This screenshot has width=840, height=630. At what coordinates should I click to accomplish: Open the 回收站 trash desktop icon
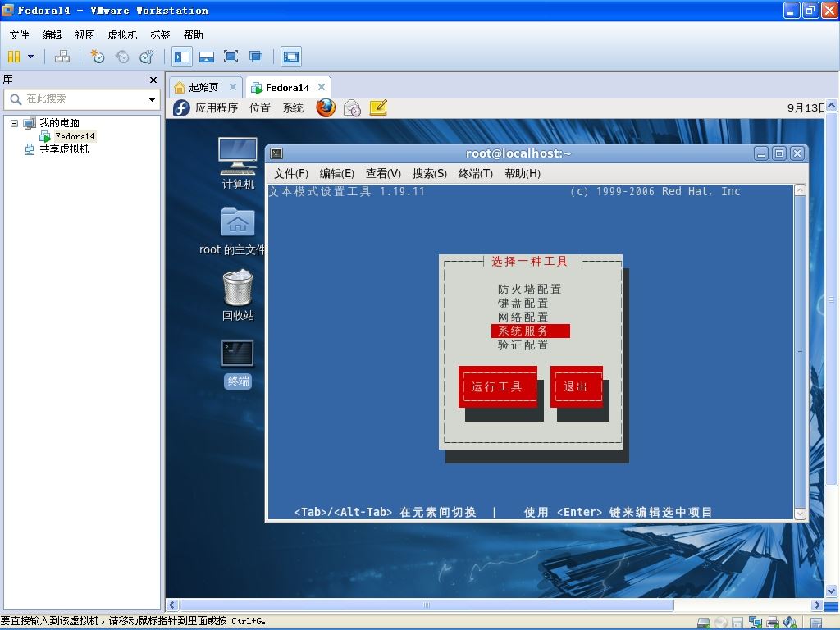click(238, 295)
